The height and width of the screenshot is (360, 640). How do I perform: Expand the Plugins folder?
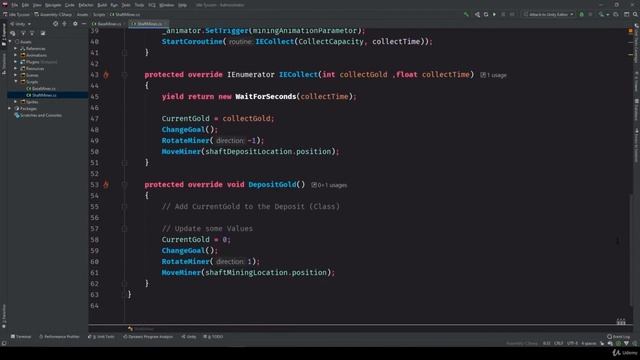[x=16, y=62]
